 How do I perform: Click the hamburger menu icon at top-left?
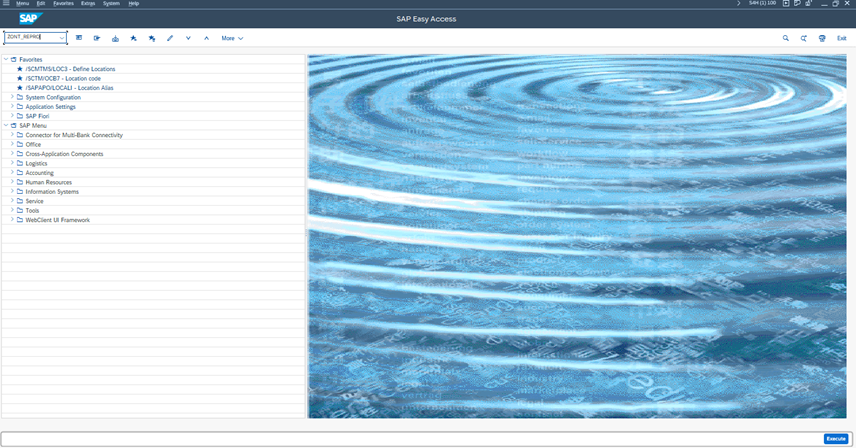(x=7, y=4)
